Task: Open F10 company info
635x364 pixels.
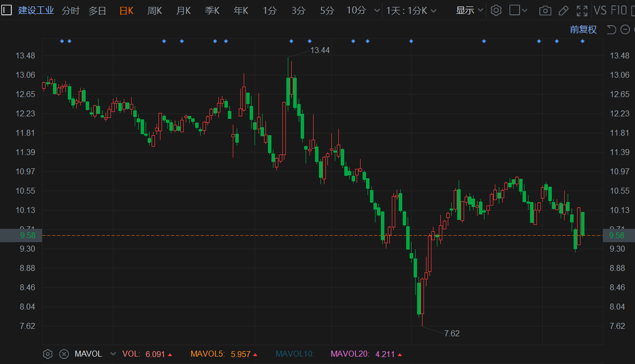Action: coord(619,10)
